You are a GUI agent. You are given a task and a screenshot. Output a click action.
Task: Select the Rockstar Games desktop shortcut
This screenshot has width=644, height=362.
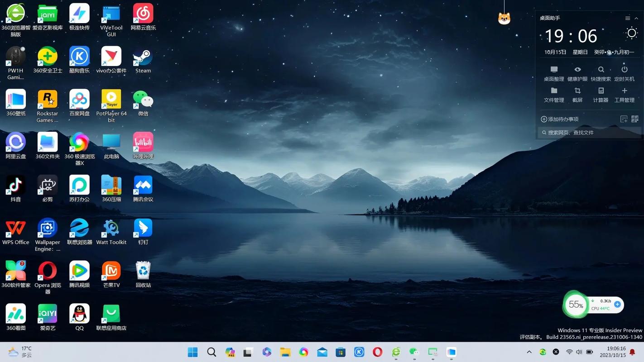[x=48, y=106]
